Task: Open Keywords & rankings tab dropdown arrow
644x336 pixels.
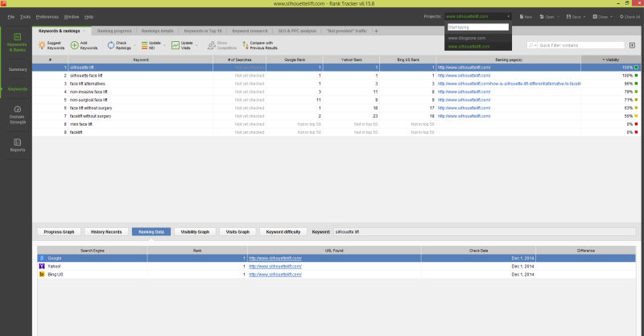Action: (85, 31)
